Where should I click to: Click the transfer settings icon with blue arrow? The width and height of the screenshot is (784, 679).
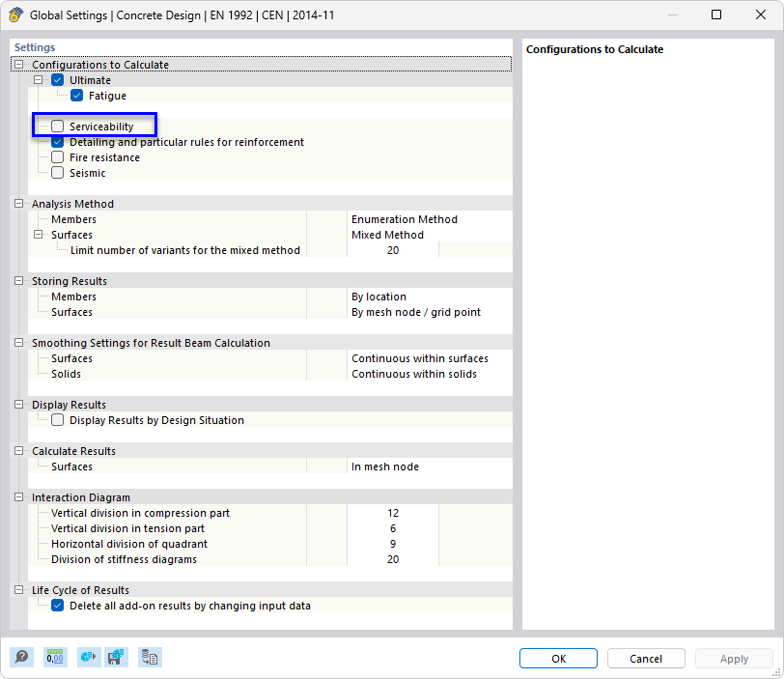tap(88, 657)
